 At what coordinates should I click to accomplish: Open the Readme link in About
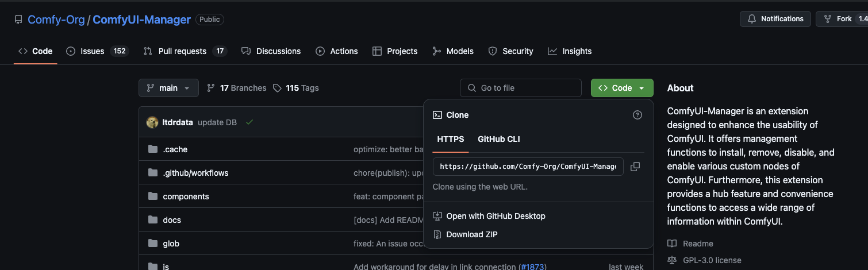(x=690, y=244)
